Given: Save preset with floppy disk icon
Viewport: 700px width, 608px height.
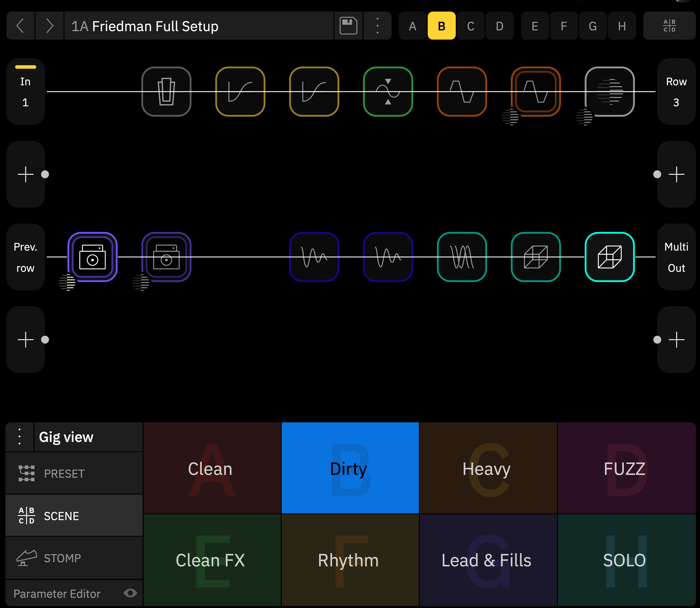Looking at the screenshot, I should 348,26.
